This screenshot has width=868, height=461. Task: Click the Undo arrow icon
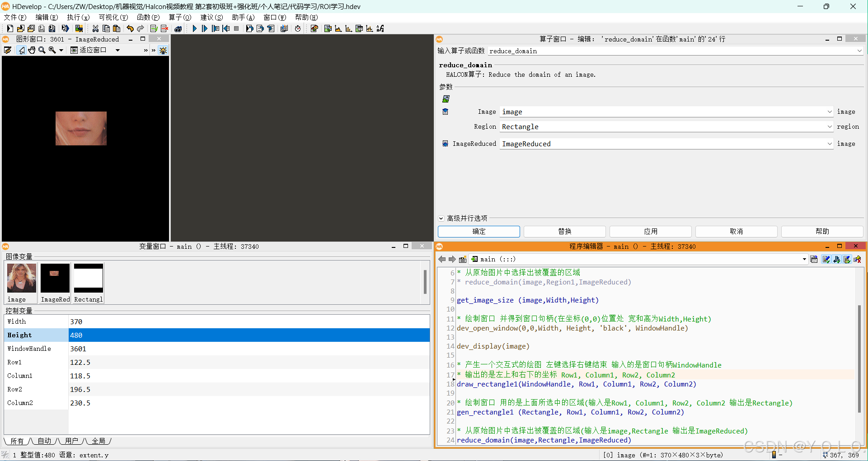(130, 28)
